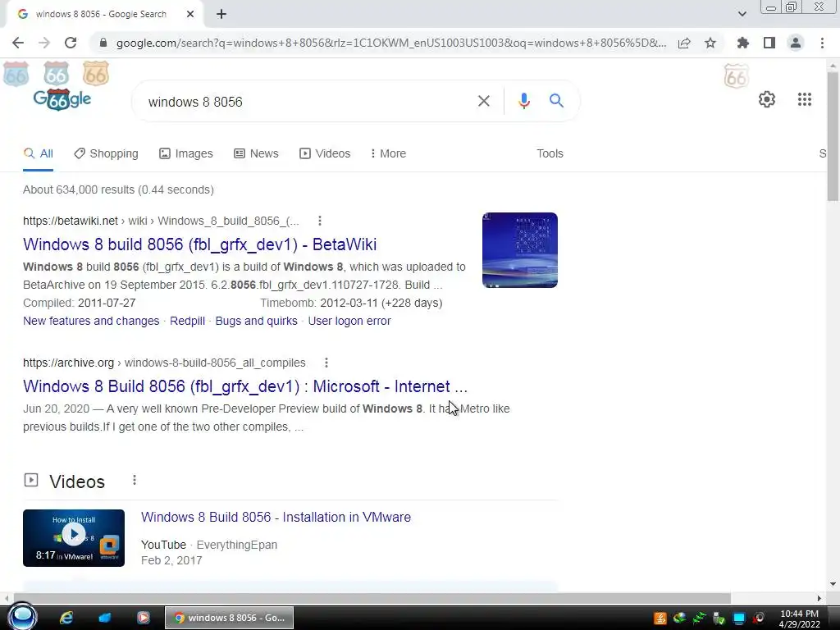Screen dimensions: 840x630
Task: Open New features and changes sitelink
Action: click(x=91, y=321)
